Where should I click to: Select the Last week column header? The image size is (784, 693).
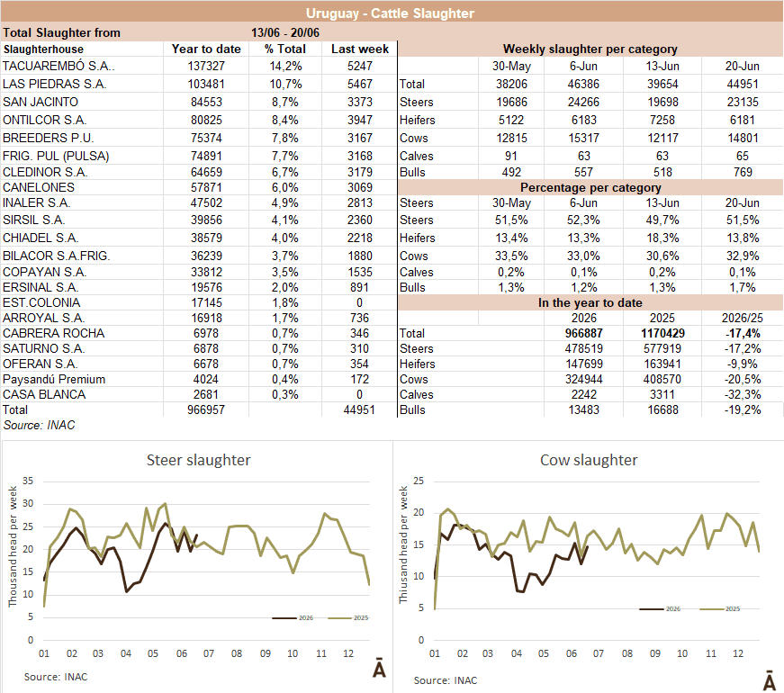359,49
